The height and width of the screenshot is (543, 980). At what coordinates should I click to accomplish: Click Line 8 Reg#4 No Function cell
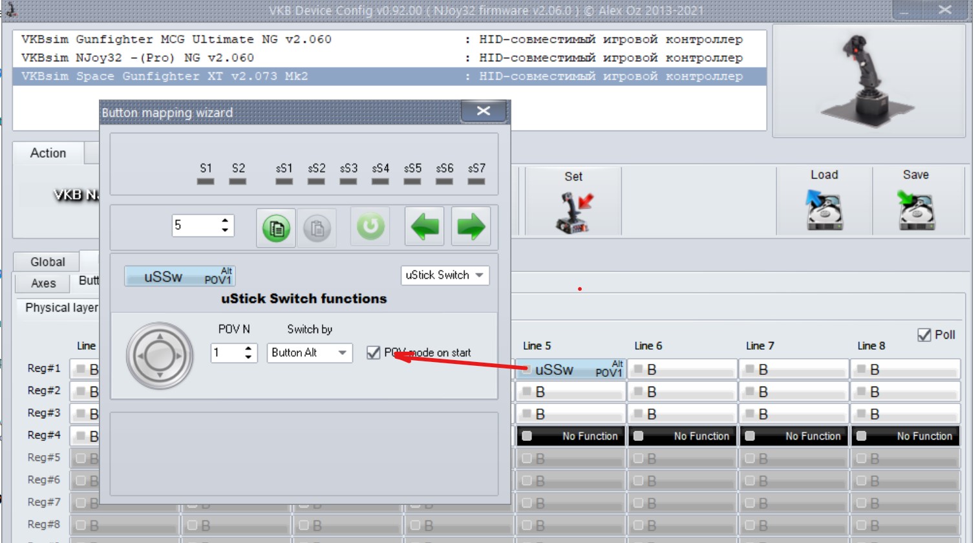pos(906,436)
